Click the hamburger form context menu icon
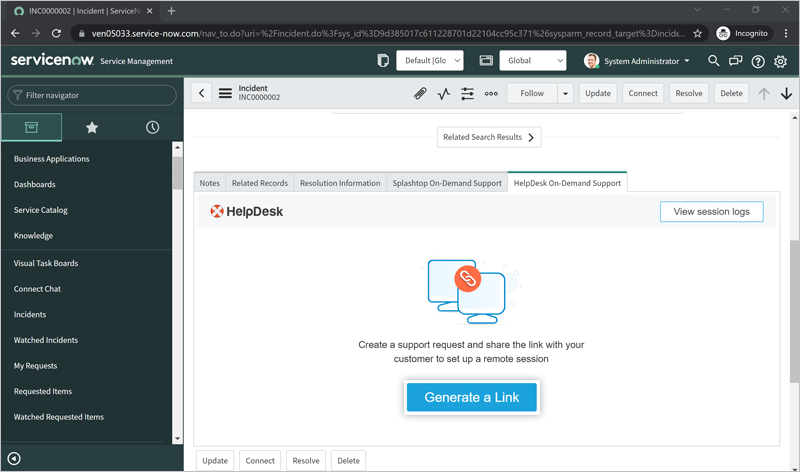800x472 pixels. (x=225, y=93)
